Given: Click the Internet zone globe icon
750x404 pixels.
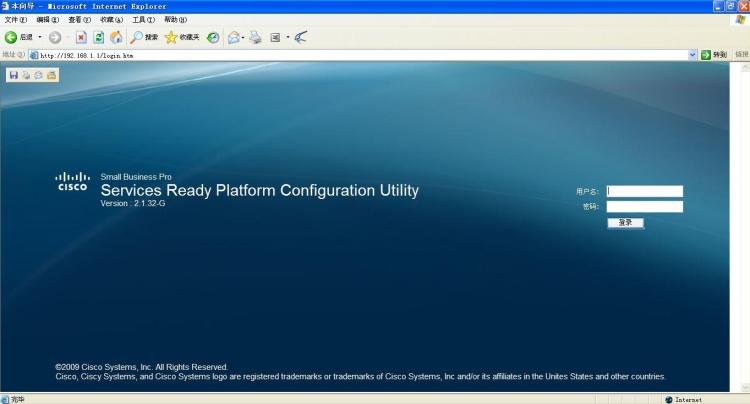Looking at the screenshot, I should click(x=669, y=399).
